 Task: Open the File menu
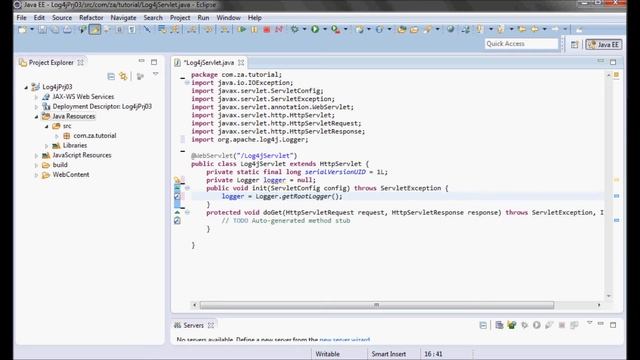point(21,18)
